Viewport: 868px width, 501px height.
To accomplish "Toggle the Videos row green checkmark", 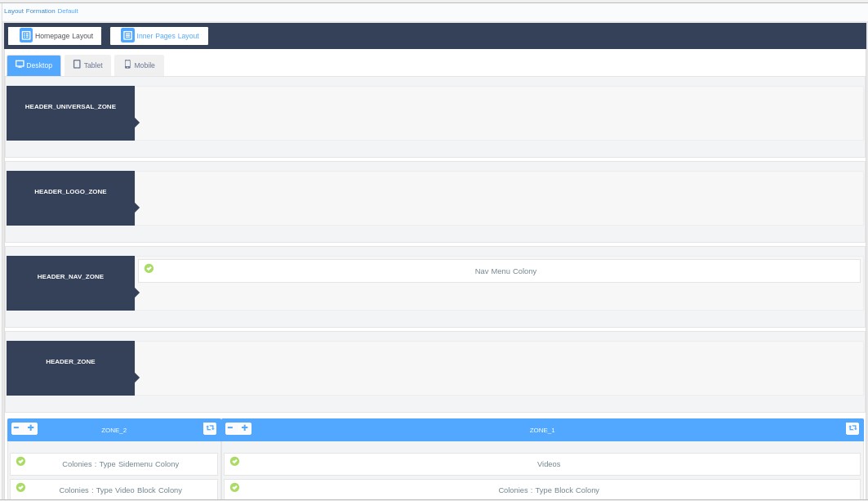I will point(234,461).
